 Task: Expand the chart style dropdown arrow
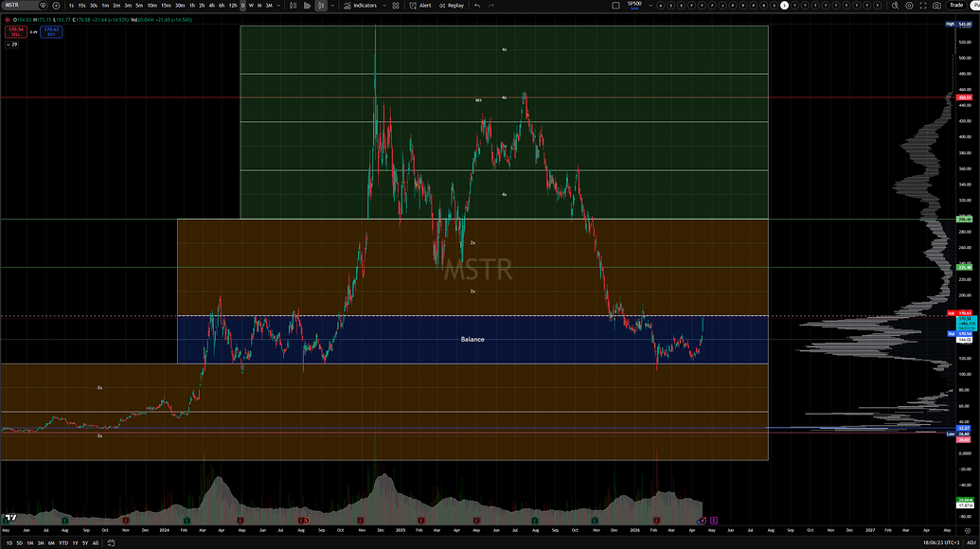(332, 5)
